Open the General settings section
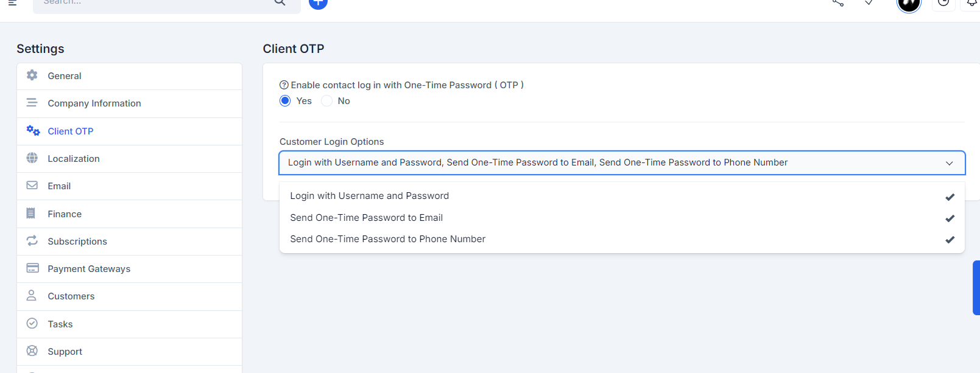Screen dimensions: 980x373 [x=64, y=75]
